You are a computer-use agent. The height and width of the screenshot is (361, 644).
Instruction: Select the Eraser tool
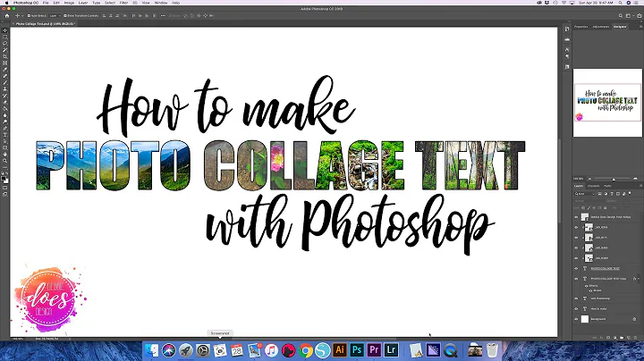(5, 102)
